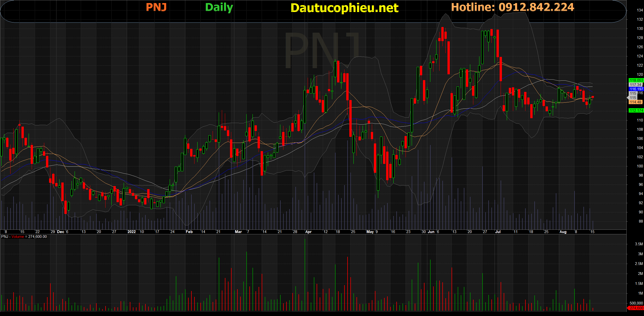Click the Jun month label on time axis

click(x=431, y=232)
